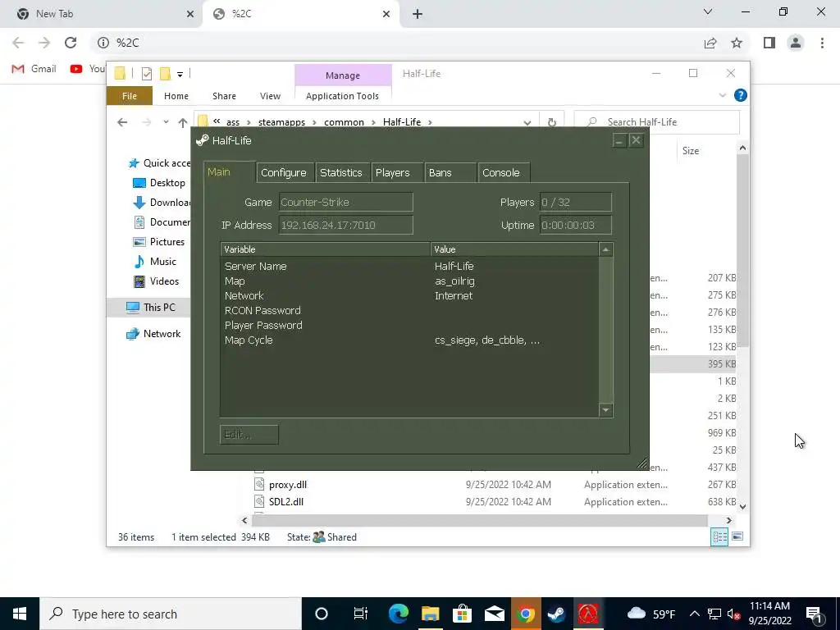840x630 pixels.
Task: Click Explorer up-one-level arrow
Action: (183, 123)
